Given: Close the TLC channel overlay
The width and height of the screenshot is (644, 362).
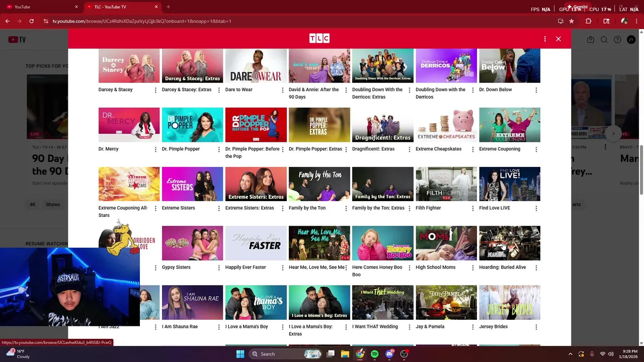Looking at the screenshot, I should 558,39.
